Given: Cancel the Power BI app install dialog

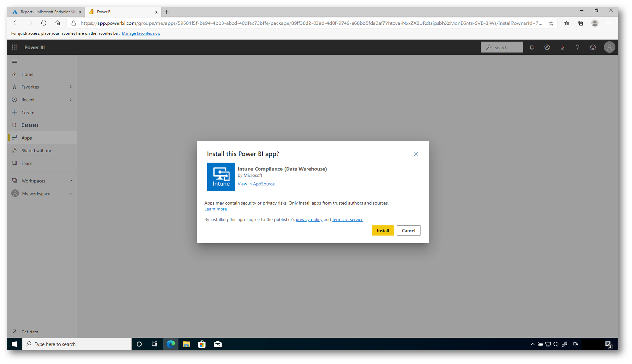Looking at the screenshot, I should (408, 230).
